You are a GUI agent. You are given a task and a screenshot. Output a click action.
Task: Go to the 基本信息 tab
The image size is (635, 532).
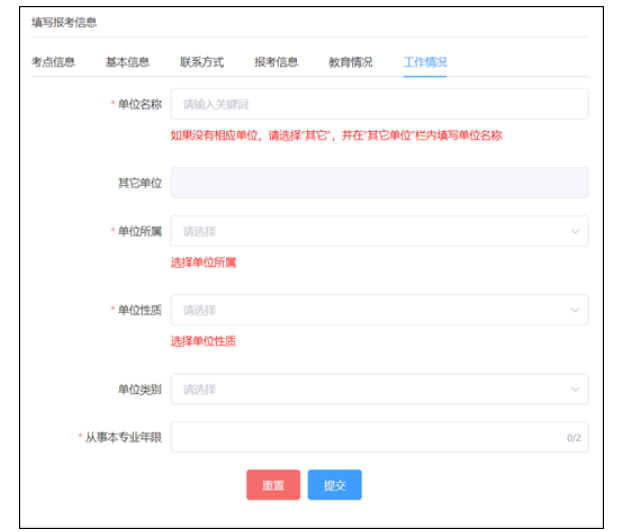[127, 62]
